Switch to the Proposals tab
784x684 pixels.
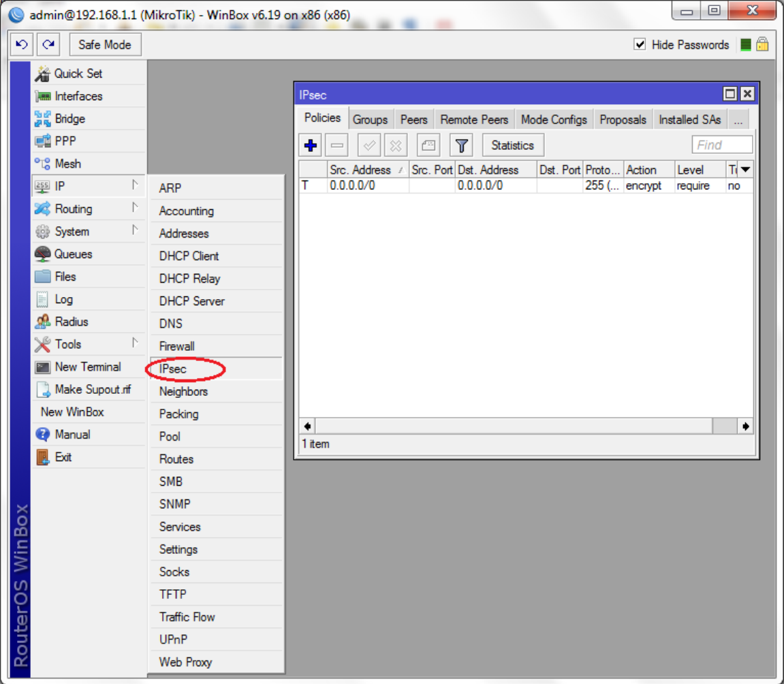tap(623, 120)
